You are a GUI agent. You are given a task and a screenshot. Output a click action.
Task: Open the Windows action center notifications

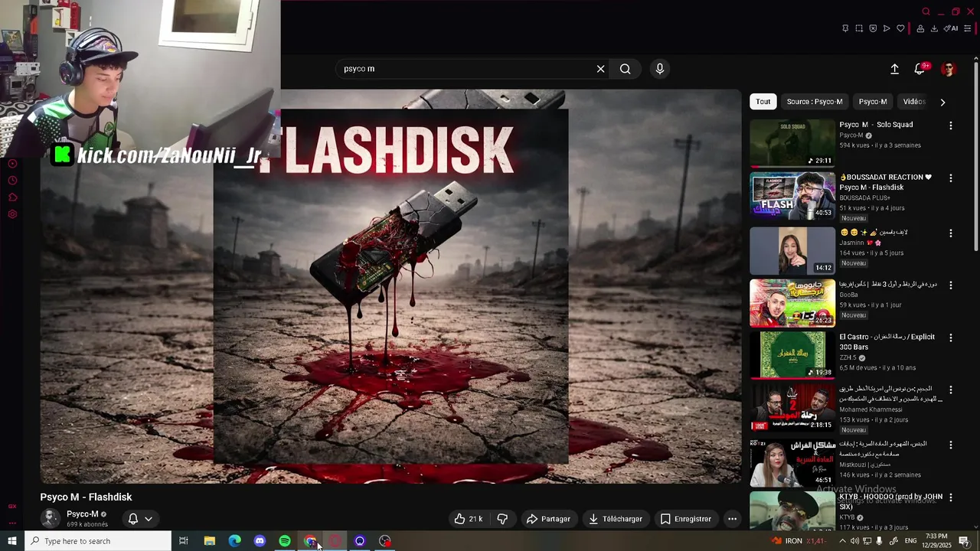965,541
